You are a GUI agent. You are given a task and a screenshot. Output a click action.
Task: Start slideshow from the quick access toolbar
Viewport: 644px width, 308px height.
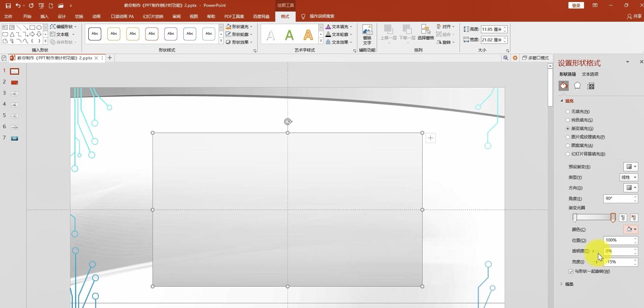point(41,5)
